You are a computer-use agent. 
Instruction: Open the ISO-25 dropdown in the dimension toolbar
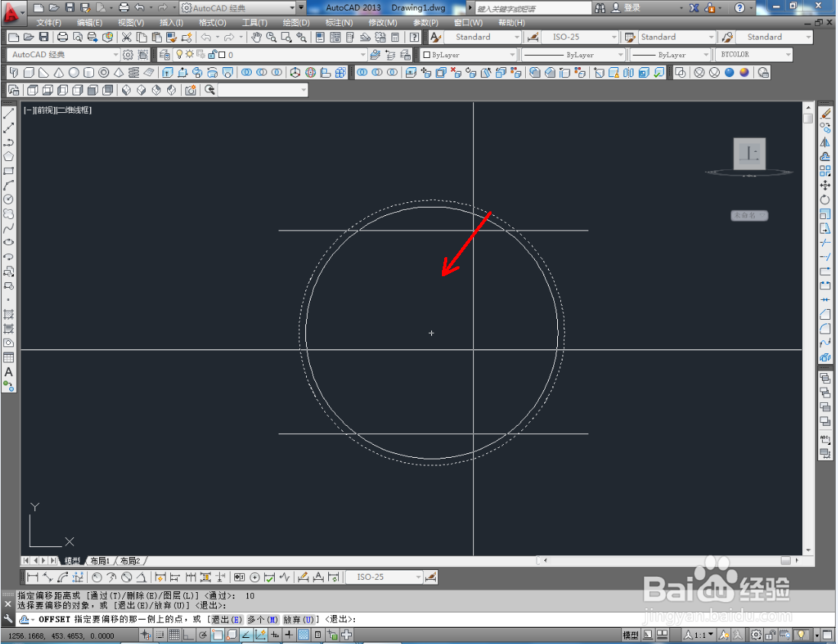[384, 577]
